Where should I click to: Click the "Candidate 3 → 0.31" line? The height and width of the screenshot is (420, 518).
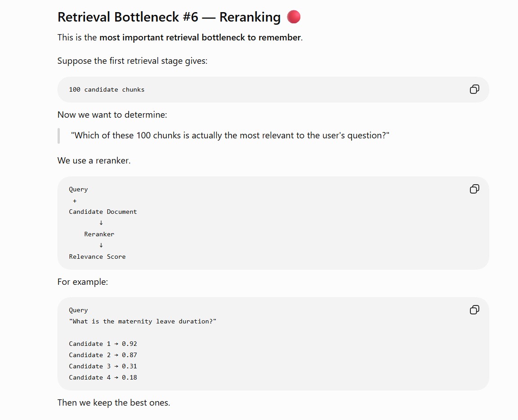pos(103,366)
